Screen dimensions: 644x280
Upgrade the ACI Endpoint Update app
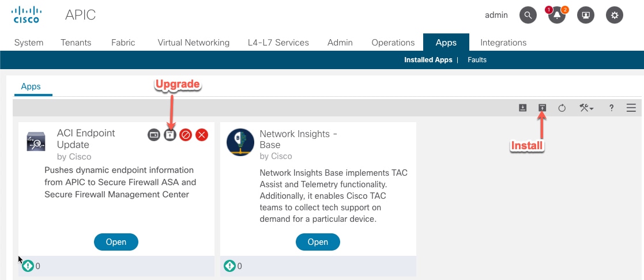coord(170,135)
